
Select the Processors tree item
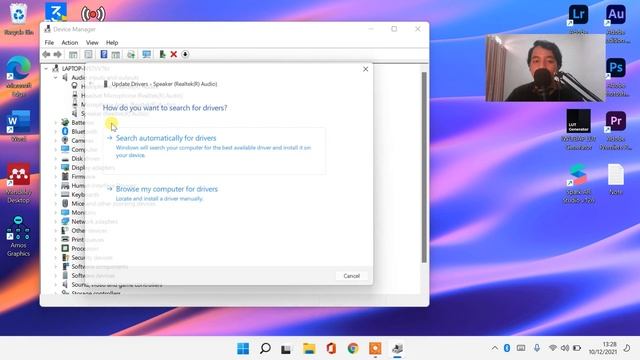point(85,248)
